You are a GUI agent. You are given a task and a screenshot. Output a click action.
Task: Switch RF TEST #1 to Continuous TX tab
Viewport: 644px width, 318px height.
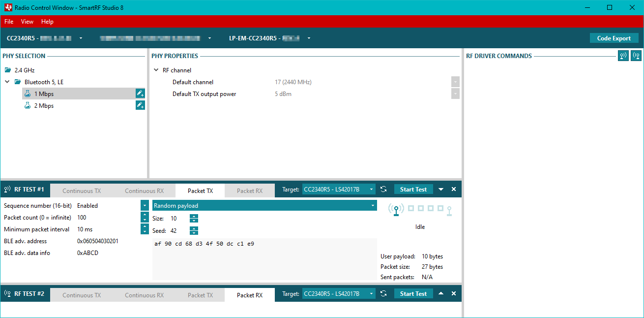coord(82,191)
